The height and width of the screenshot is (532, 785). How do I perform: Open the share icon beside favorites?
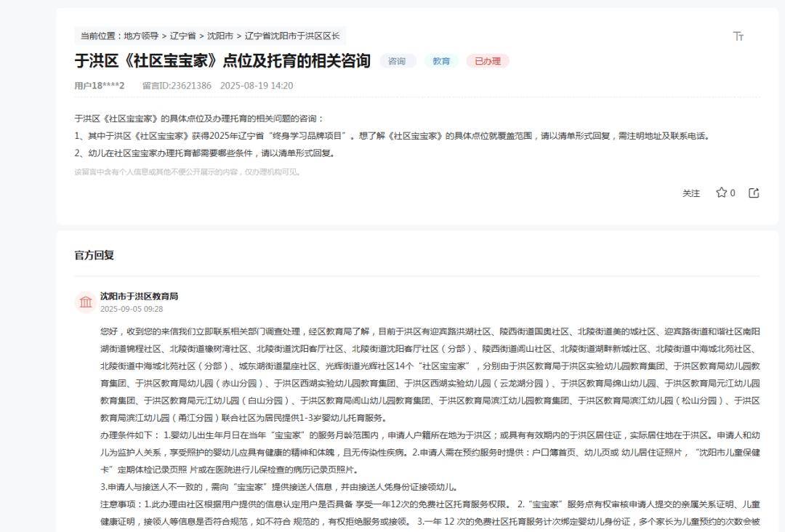click(x=754, y=193)
